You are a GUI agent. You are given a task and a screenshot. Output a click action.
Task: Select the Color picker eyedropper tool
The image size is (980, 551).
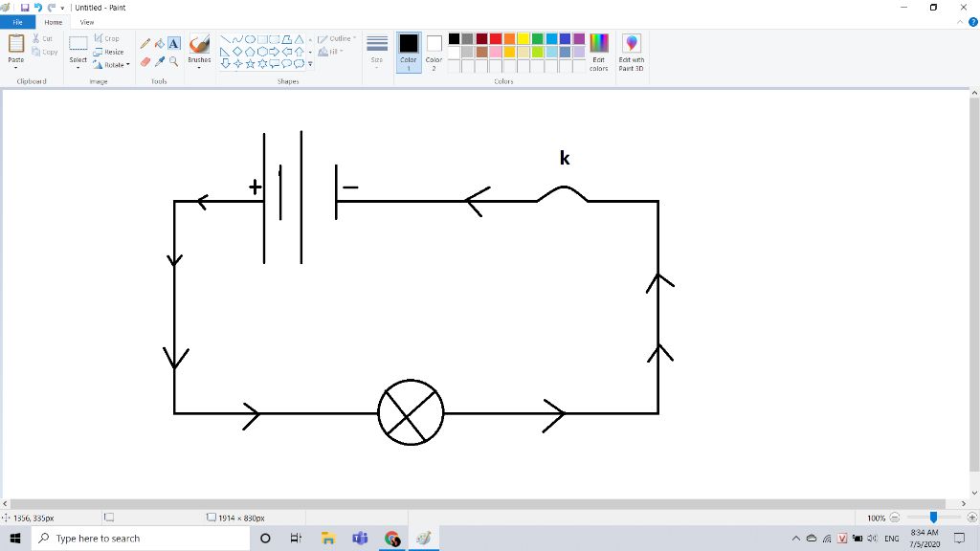160,61
